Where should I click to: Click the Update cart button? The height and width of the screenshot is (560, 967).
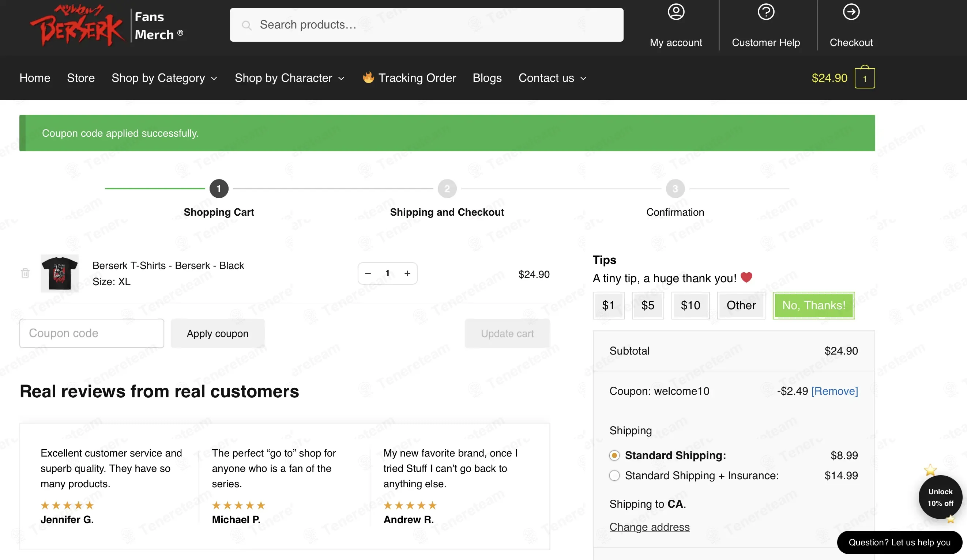coord(507,333)
